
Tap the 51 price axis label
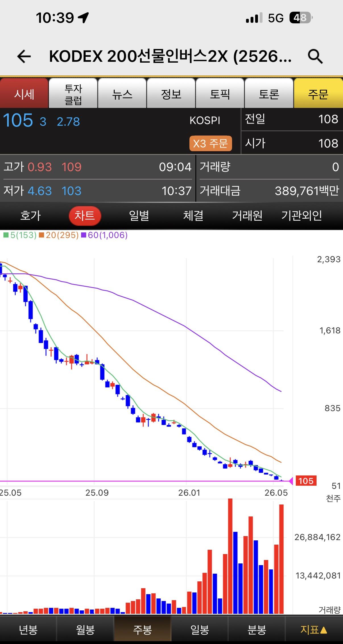[336, 486]
